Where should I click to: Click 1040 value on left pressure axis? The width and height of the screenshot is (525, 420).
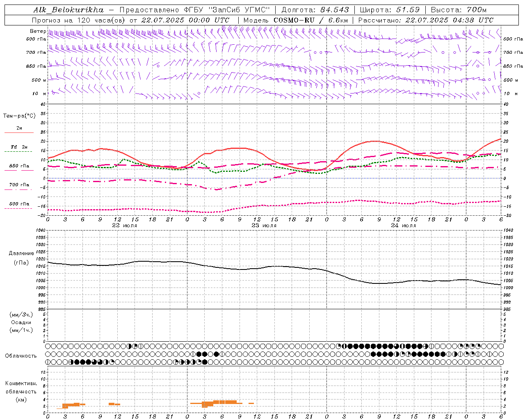click(41, 230)
